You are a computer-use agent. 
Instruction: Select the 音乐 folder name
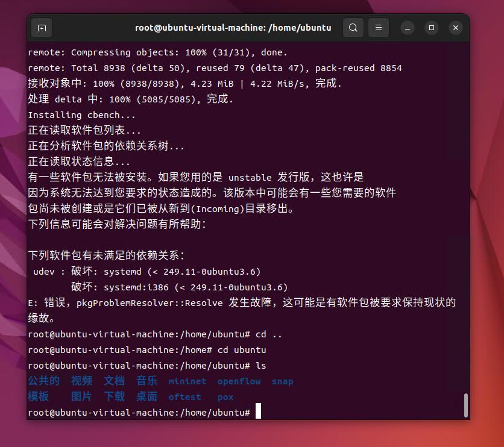tap(146, 381)
